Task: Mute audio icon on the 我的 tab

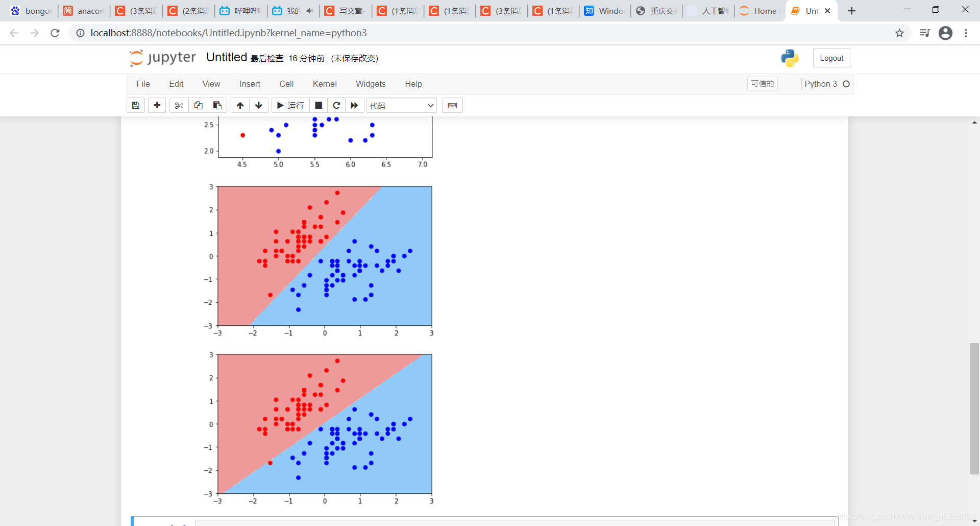Action: 309,11
